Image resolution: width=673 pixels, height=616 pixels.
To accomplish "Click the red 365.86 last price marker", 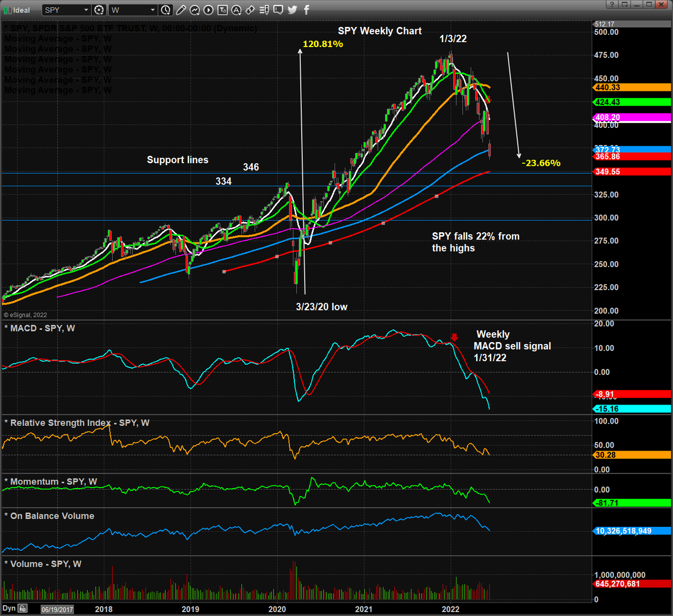I will [632, 157].
